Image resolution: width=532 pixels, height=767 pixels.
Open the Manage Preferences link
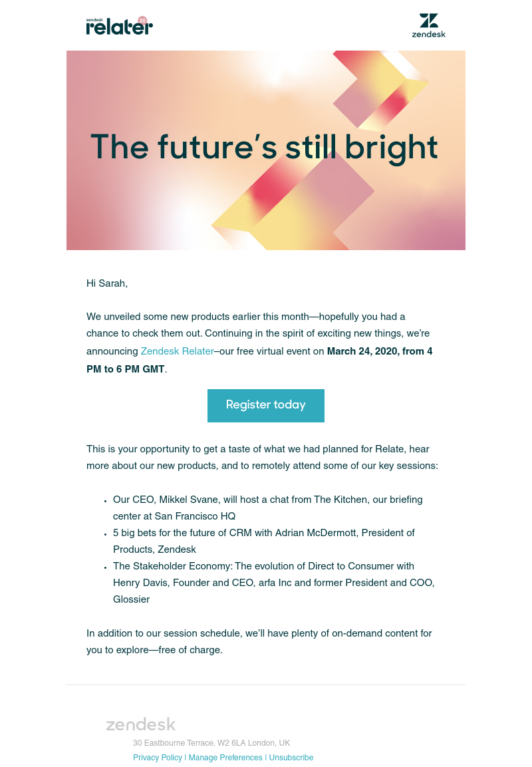[x=225, y=757]
